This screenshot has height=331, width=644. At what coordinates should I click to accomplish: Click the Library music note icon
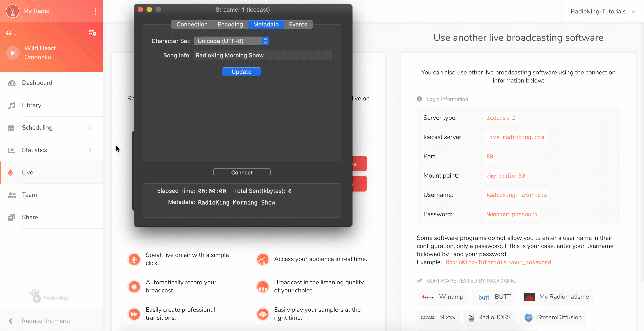coord(11,105)
